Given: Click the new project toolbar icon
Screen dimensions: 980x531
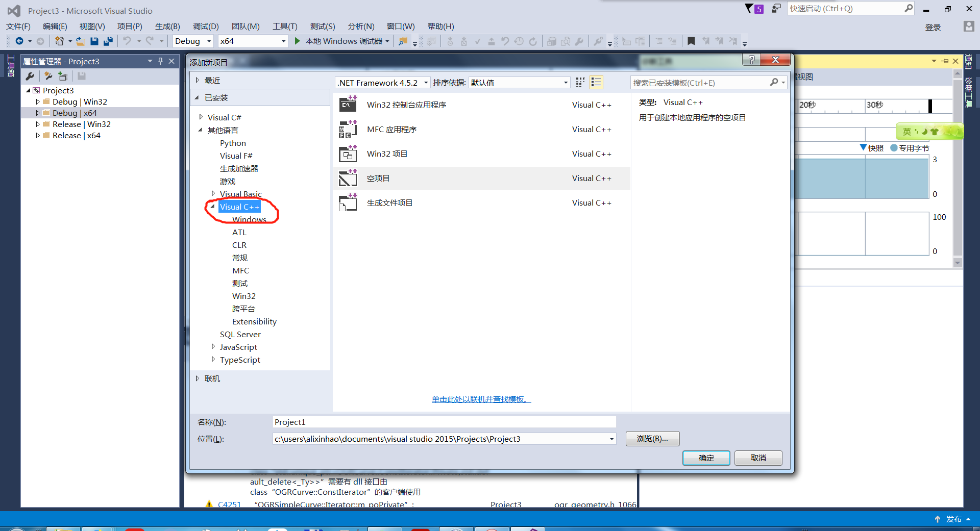Looking at the screenshot, I should [59, 41].
